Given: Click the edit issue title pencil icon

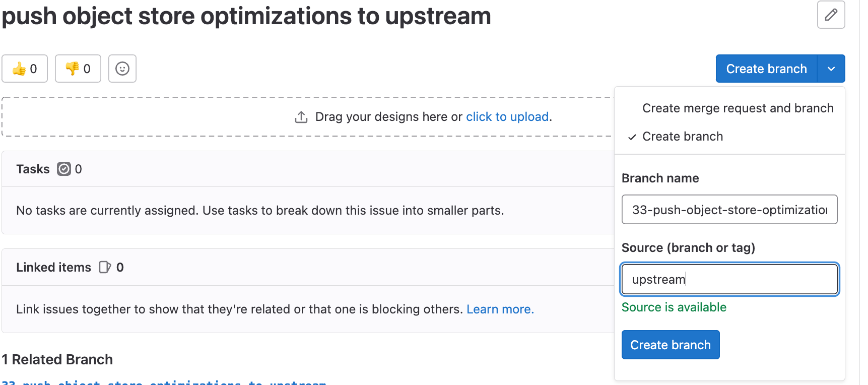Looking at the screenshot, I should (x=831, y=15).
